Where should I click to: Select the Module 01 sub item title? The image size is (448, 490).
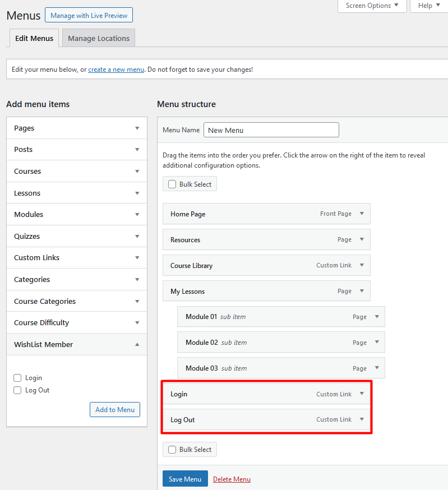coord(201,317)
